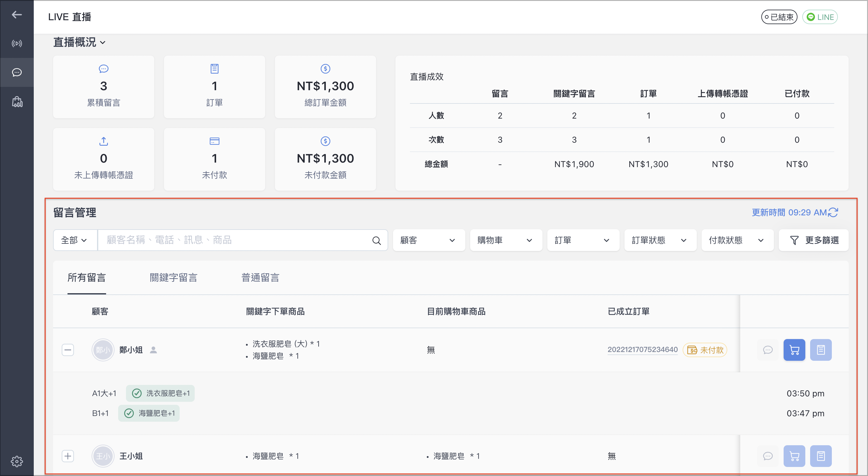Click the LINE channel badge
Viewport: 868px width, 476px height.
tap(819, 17)
